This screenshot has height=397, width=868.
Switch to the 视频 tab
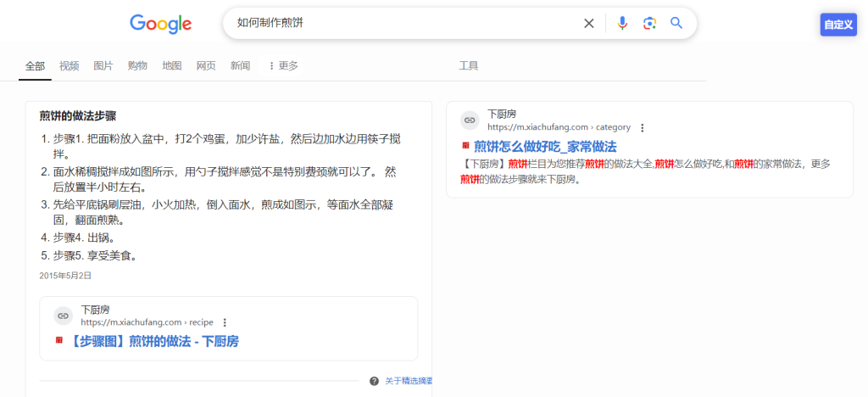(70, 66)
